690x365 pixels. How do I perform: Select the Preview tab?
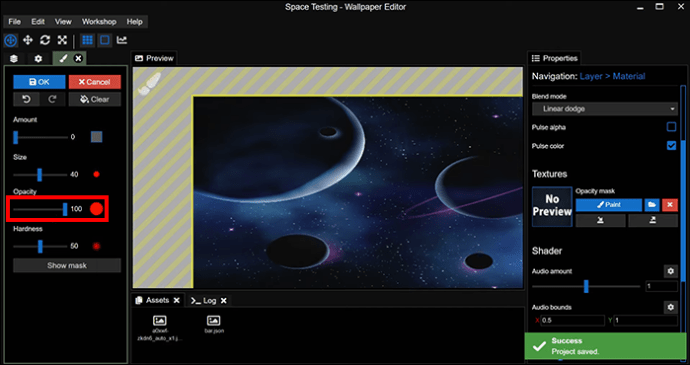point(154,58)
